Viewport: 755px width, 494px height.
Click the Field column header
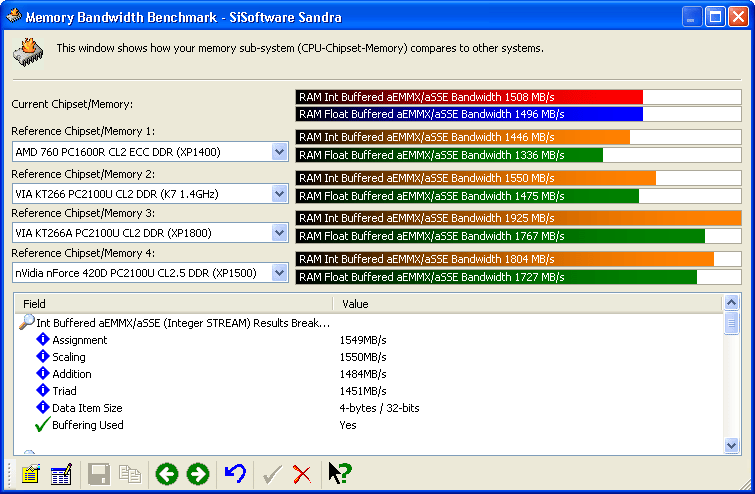(x=174, y=304)
